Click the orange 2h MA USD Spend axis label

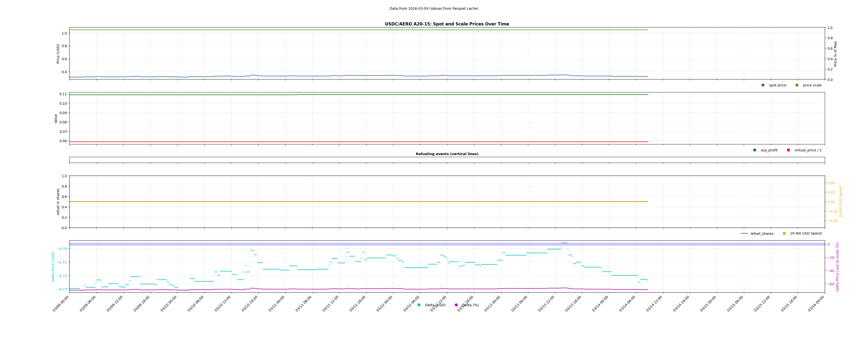pos(840,202)
